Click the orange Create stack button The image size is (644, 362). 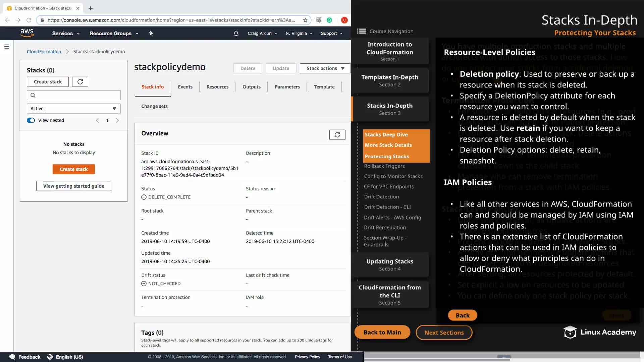(74, 169)
